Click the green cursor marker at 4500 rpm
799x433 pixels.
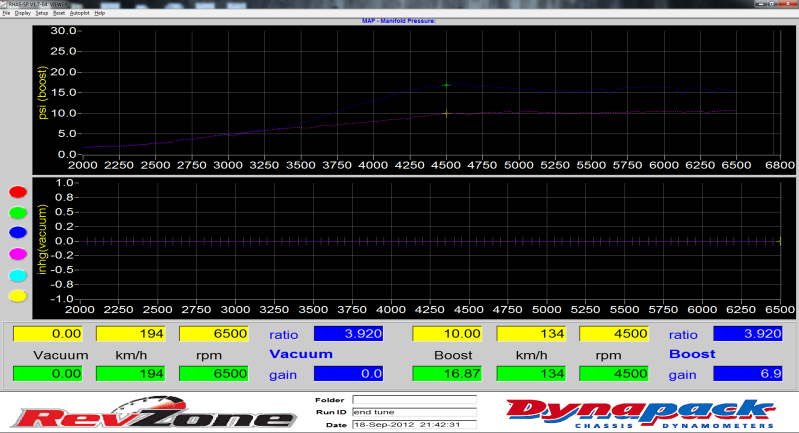pos(446,85)
